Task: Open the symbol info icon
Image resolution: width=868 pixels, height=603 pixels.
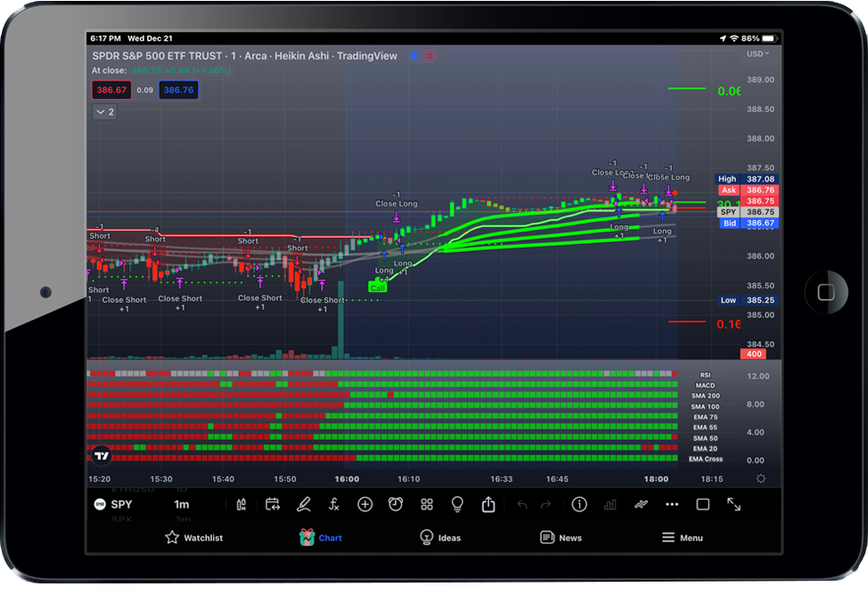Action: (579, 505)
